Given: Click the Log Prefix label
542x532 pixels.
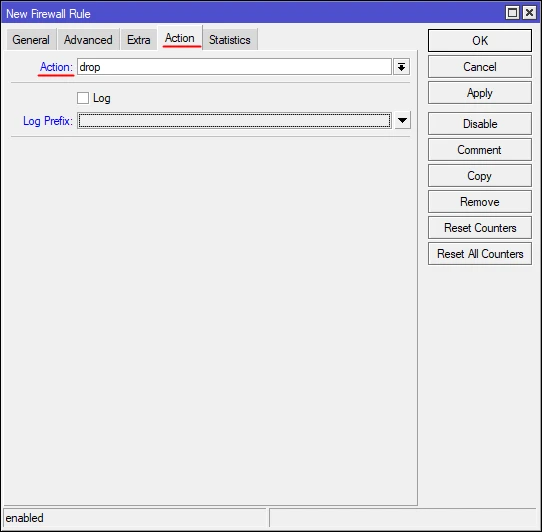Looking at the screenshot, I should 48,121.
